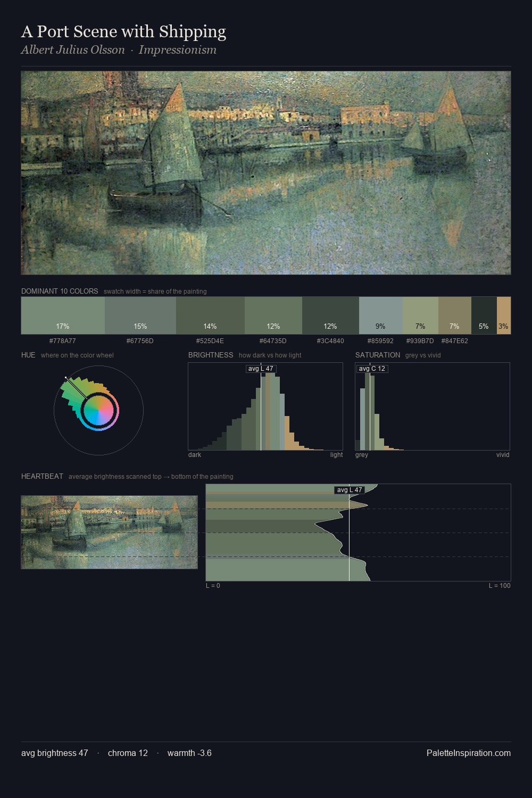532x798 pixels.
Task: Click 'avg brightness 47' in the footer
Action: click(x=55, y=753)
